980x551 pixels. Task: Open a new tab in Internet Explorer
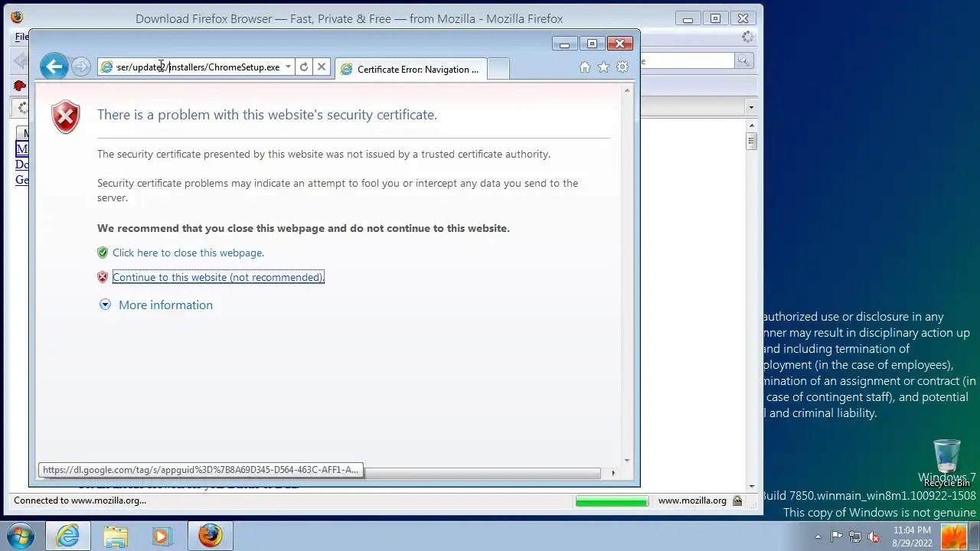tap(498, 69)
